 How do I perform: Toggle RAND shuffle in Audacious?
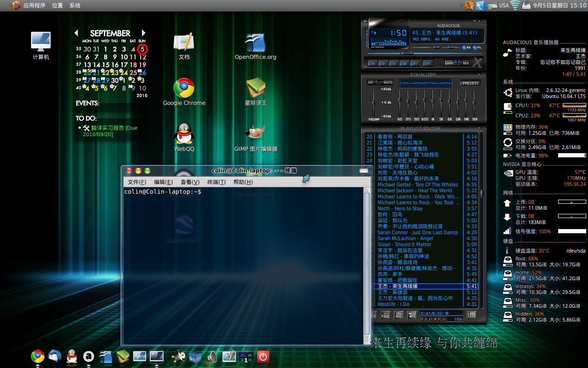click(x=451, y=63)
